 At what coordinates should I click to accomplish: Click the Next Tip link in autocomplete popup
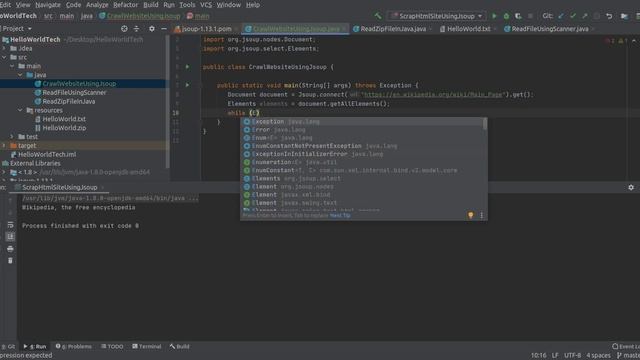[340, 215]
